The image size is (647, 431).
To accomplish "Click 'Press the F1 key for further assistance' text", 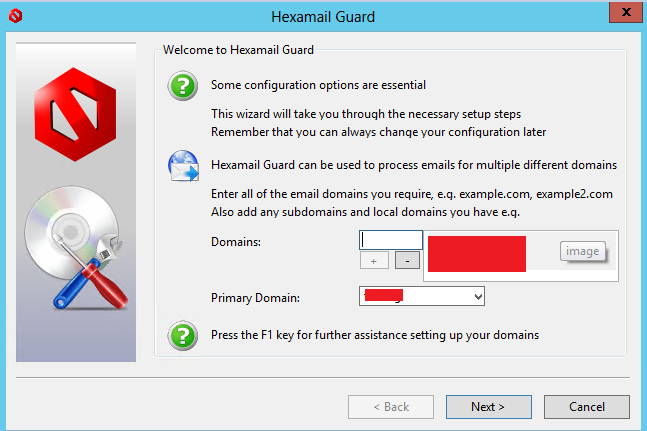I will coord(375,335).
